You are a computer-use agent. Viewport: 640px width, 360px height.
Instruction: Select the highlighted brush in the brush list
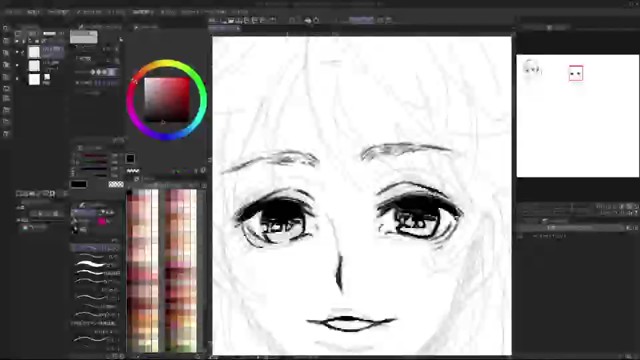point(95,248)
